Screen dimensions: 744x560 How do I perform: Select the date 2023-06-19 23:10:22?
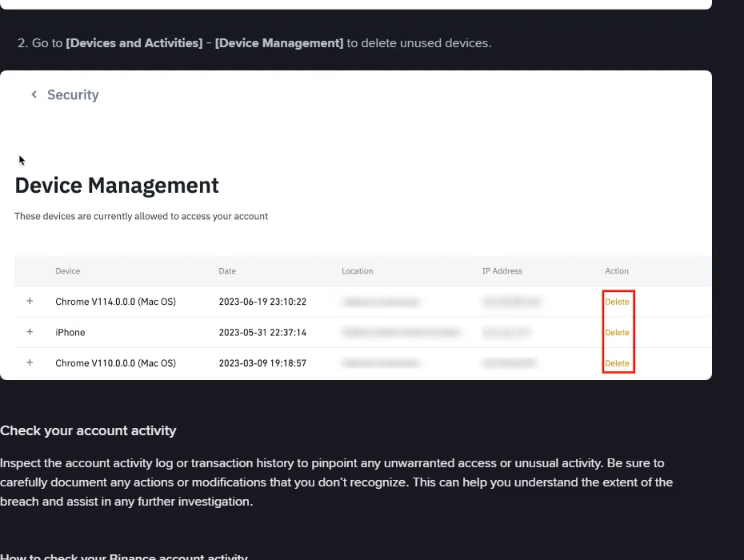[262, 302]
